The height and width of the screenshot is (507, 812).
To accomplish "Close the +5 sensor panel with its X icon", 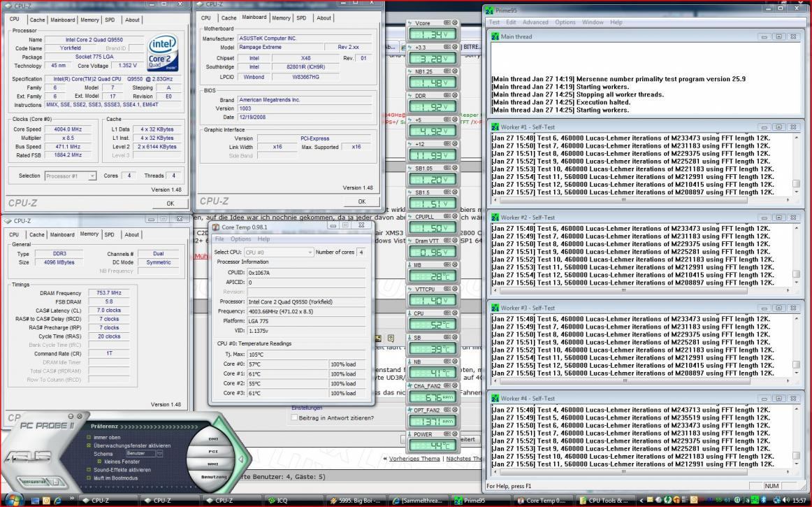I will pyautogui.click(x=455, y=120).
